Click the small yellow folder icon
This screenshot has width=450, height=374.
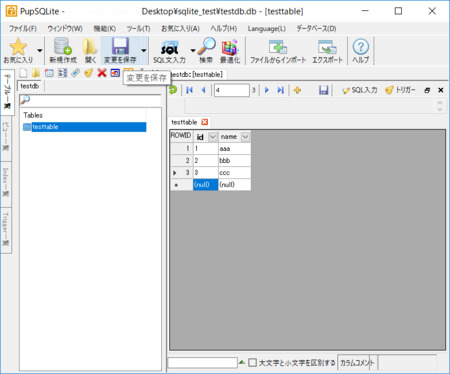tap(36, 73)
